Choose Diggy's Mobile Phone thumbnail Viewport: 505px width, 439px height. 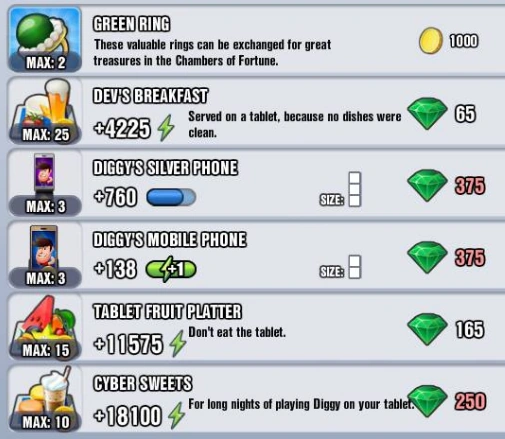[45, 255]
